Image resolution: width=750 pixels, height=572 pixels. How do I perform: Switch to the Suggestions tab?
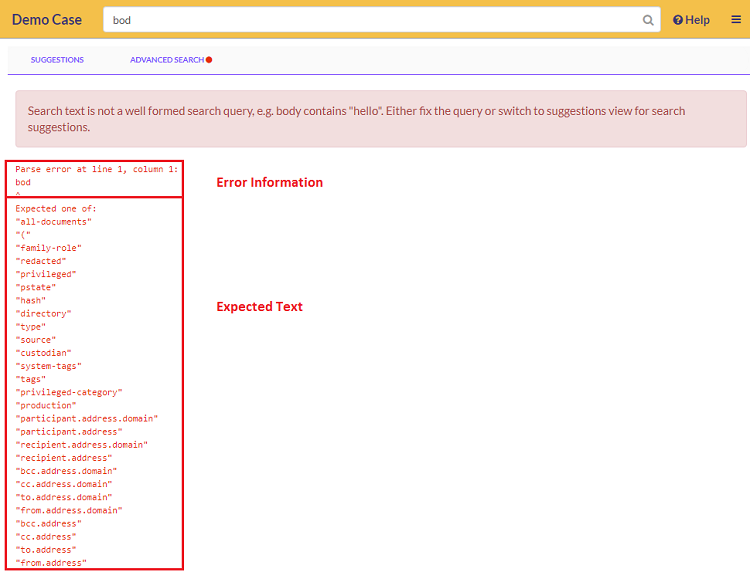[x=57, y=60]
